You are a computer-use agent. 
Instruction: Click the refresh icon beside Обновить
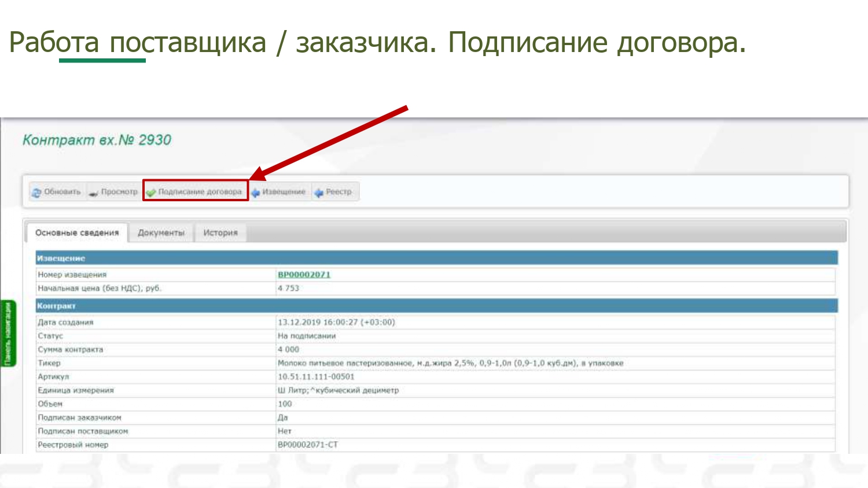36,193
